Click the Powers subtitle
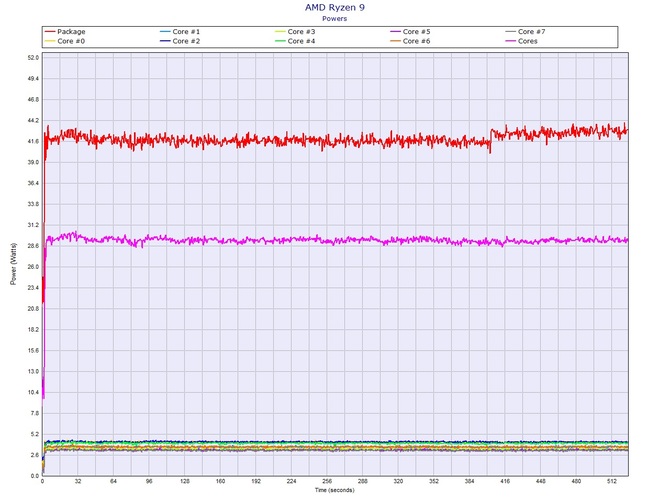 (x=335, y=18)
